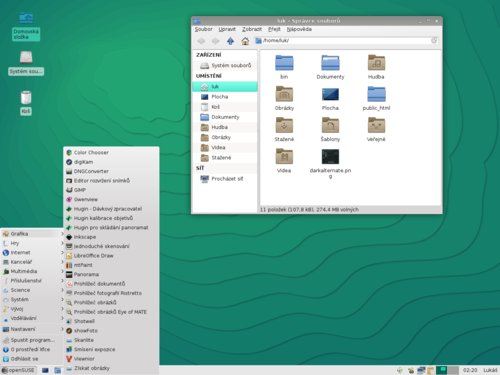Click Spustit program... in the main menu
Image resolution: width=500 pixels, height=375 pixels.
point(32,340)
